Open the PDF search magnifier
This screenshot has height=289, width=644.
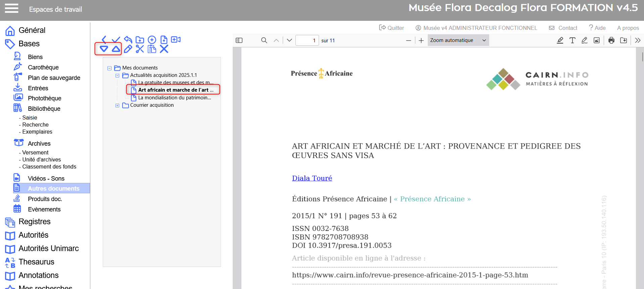264,40
